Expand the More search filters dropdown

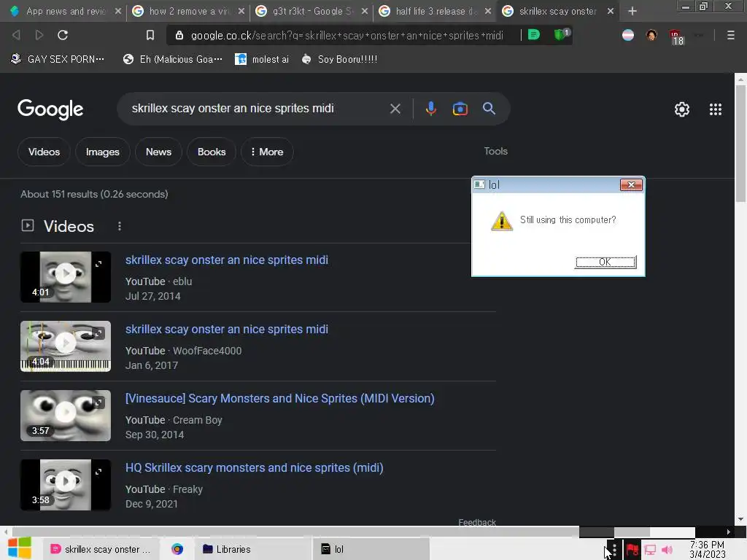pyautogui.click(x=267, y=152)
